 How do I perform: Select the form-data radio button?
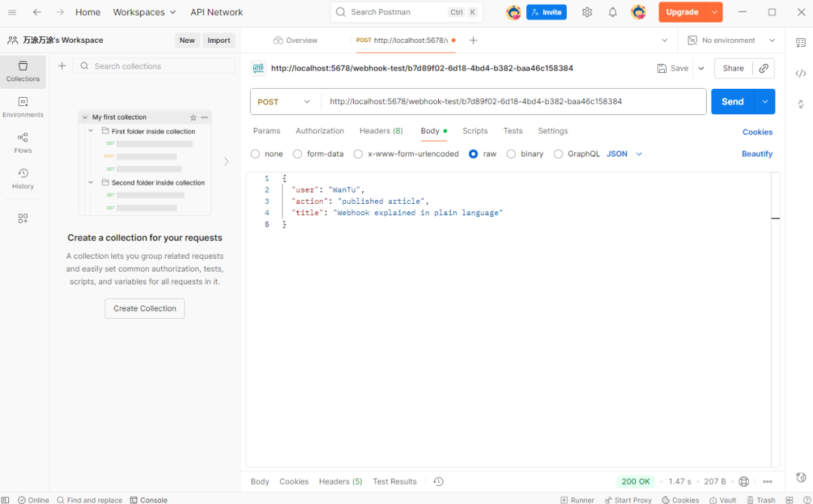297,154
